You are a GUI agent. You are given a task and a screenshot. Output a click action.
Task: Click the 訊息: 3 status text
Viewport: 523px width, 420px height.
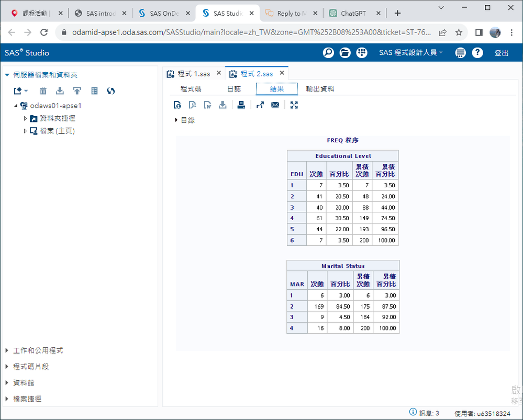[429, 413]
